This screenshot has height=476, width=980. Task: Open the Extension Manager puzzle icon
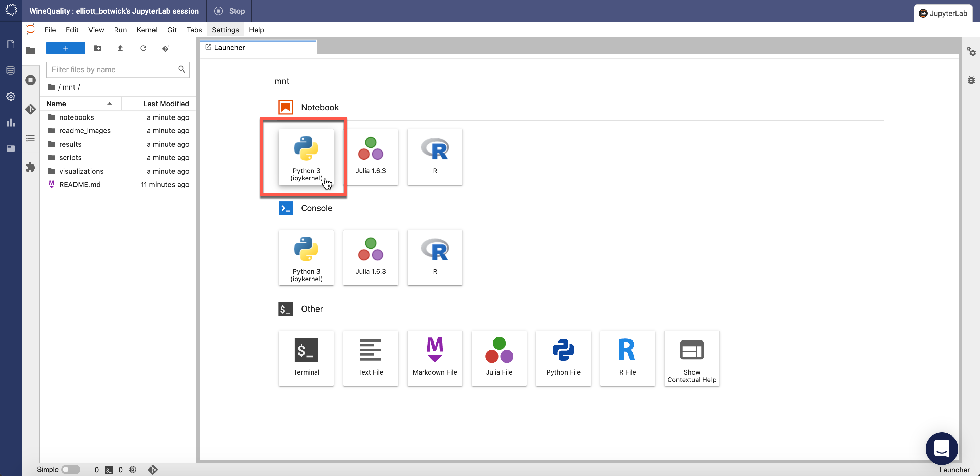(30, 167)
